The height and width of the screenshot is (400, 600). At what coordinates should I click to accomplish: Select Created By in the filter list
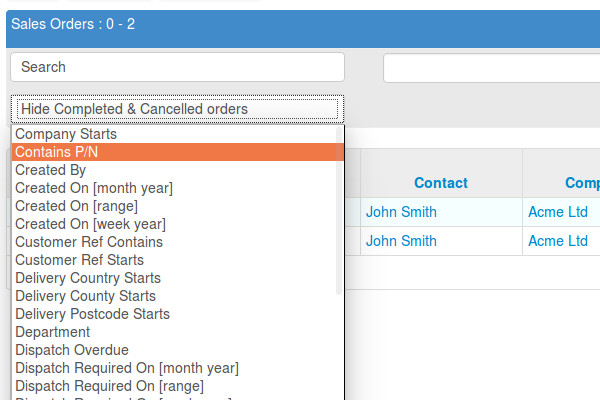pos(51,170)
